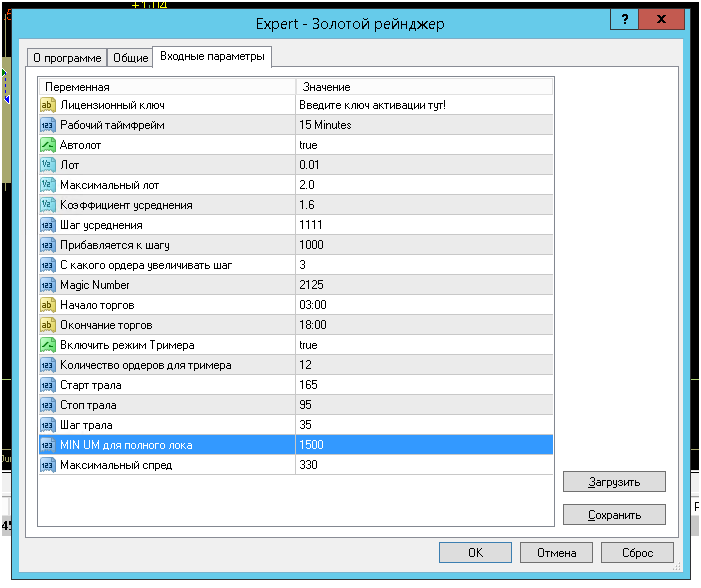Click the double-type icon beside Лот

coord(47,165)
